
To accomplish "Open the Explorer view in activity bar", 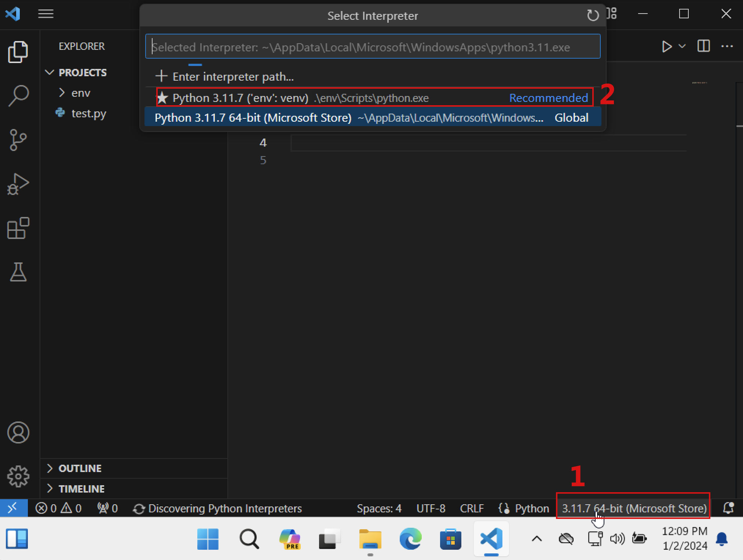I will 18,52.
